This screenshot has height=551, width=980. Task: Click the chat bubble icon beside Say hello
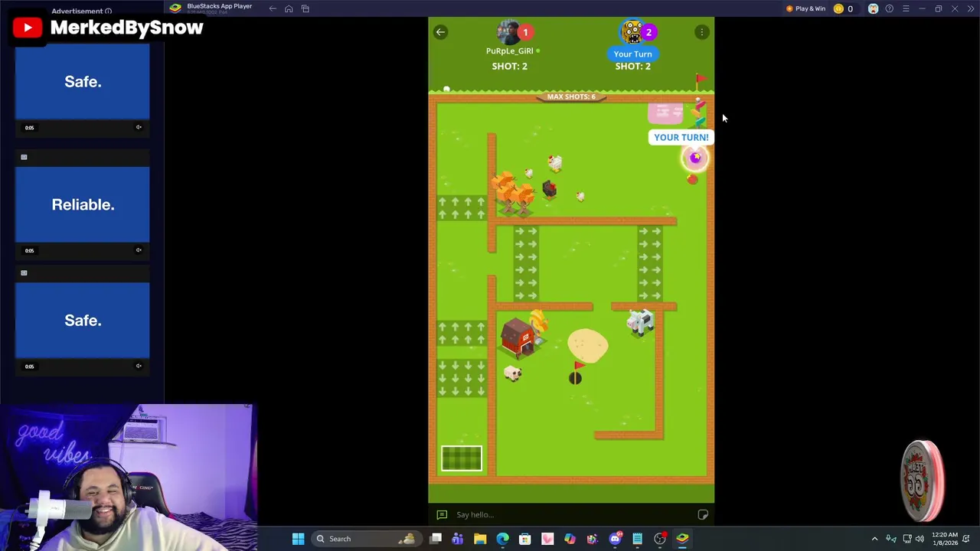pyautogui.click(x=442, y=515)
